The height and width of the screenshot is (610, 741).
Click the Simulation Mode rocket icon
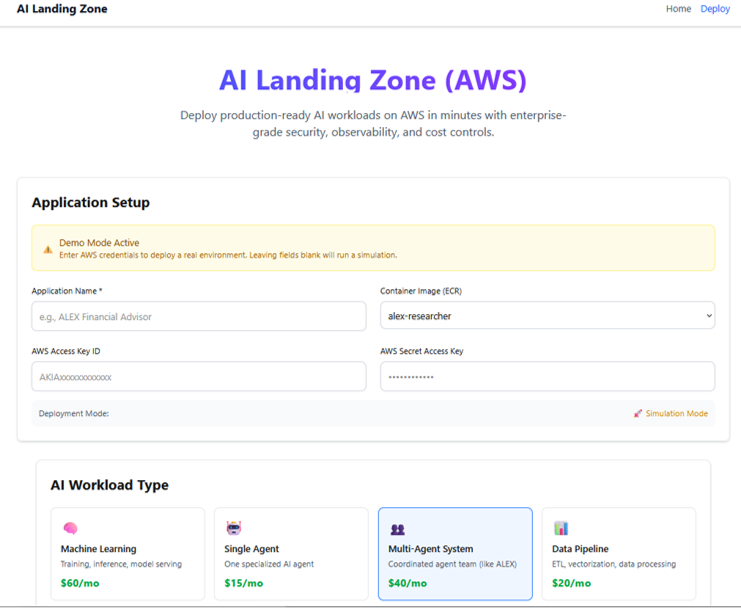[x=638, y=413]
